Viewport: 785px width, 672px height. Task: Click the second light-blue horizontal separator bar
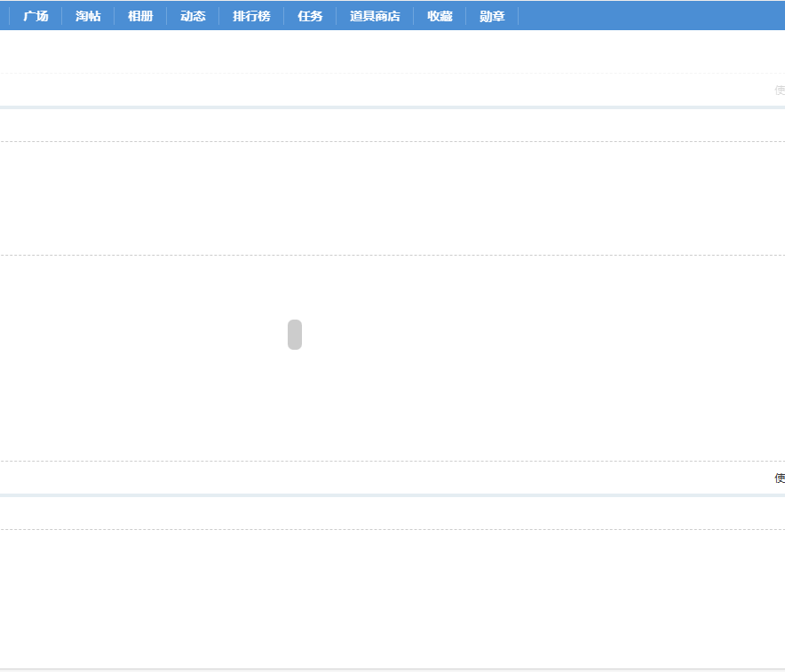tap(391, 495)
